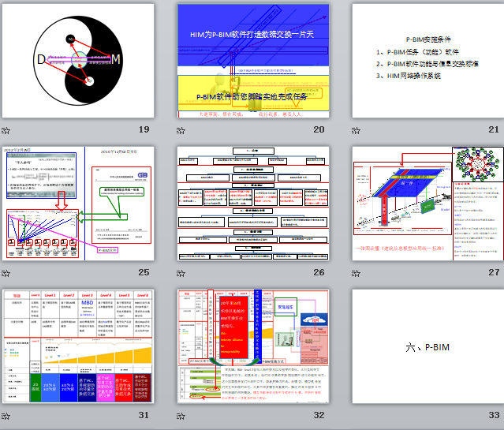Preview animation via star under slide 26
Viewport: 504px width, 430px height.
pyautogui.click(x=181, y=273)
